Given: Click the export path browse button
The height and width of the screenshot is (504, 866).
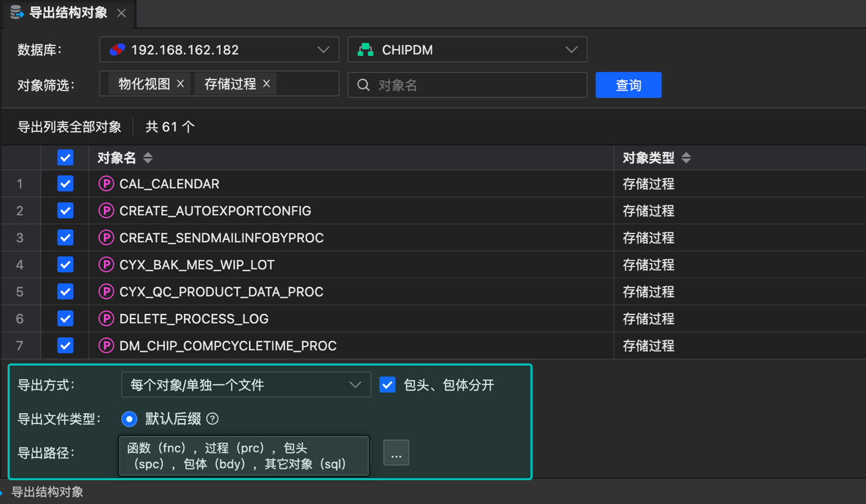Looking at the screenshot, I should click(x=396, y=453).
